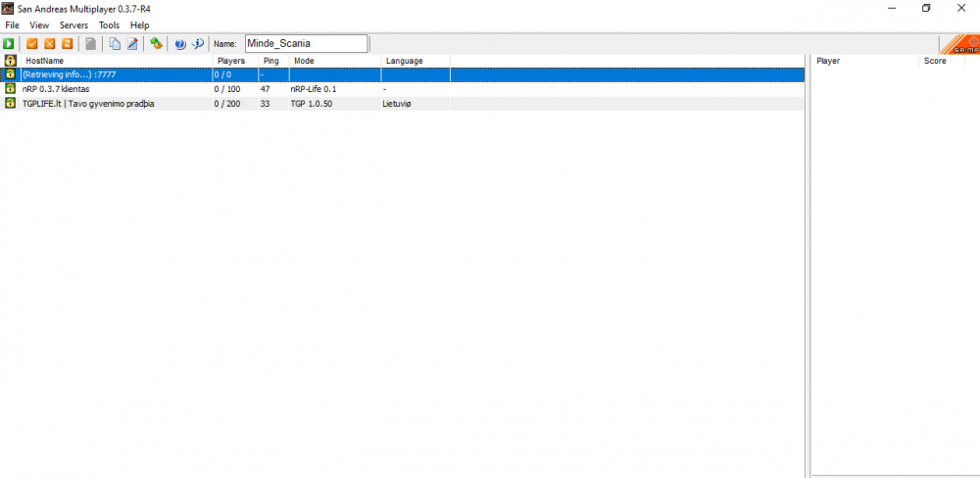Sort list by the Players column header
The height and width of the screenshot is (478, 980).
click(231, 61)
